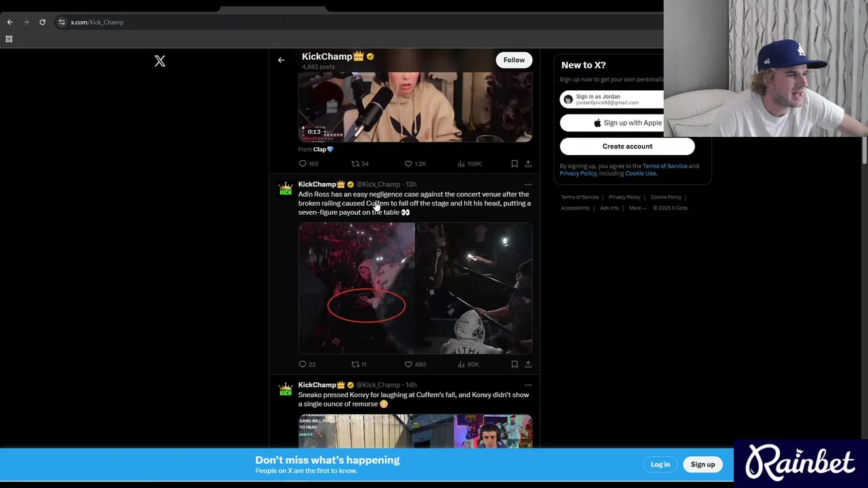View analytics showing 60K views
This screenshot has width=868, height=488.
click(469, 364)
